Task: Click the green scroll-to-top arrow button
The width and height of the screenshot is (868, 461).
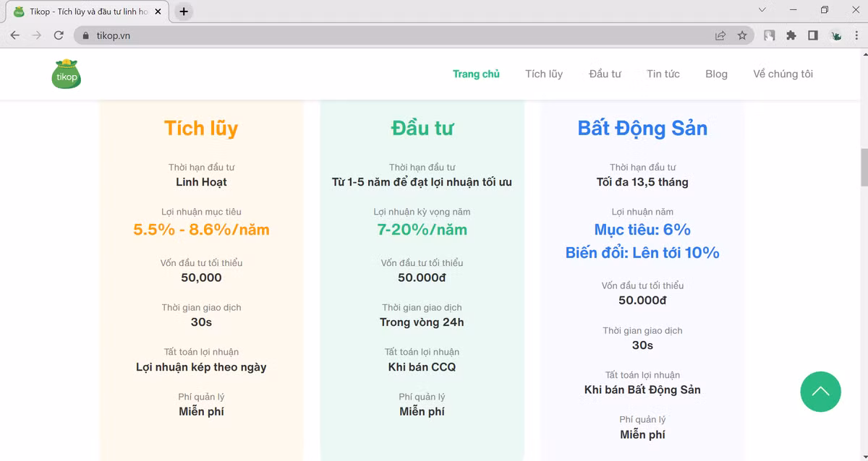Action: (x=820, y=392)
